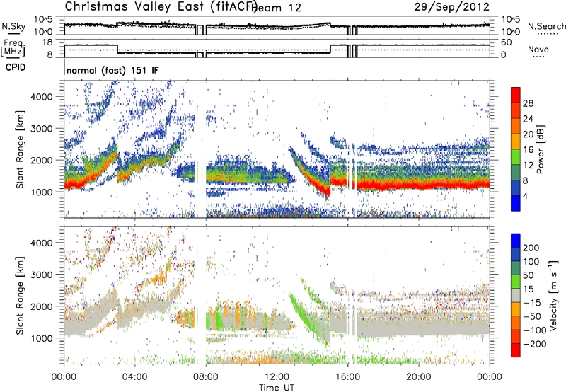The height and width of the screenshot is (392, 566).
Task: Click the '08:00' time axis tick label
Action: point(206,377)
